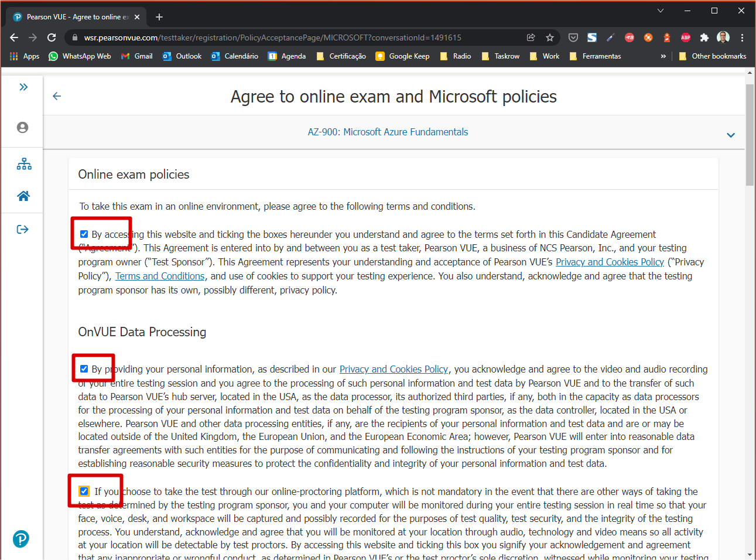Screen dimensions: 756x560
Task: Expand the AZ-900 exam details chevron
Action: [731, 135]
